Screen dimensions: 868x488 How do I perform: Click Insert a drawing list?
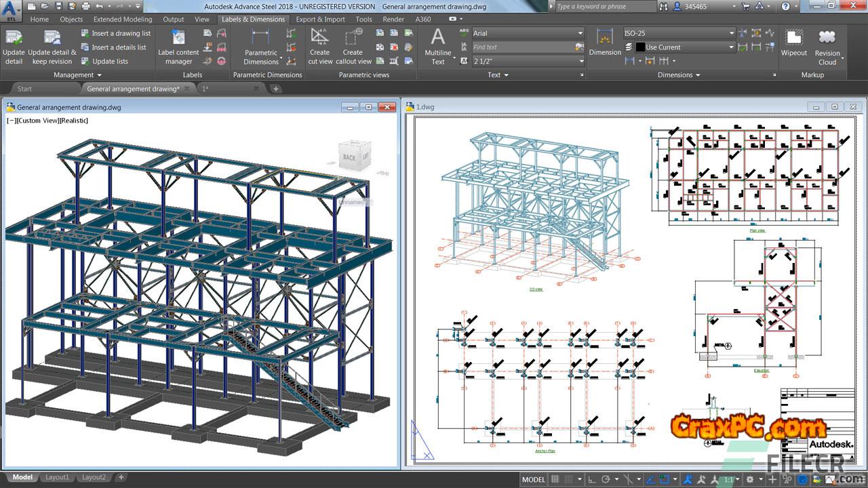coord(115,33)
